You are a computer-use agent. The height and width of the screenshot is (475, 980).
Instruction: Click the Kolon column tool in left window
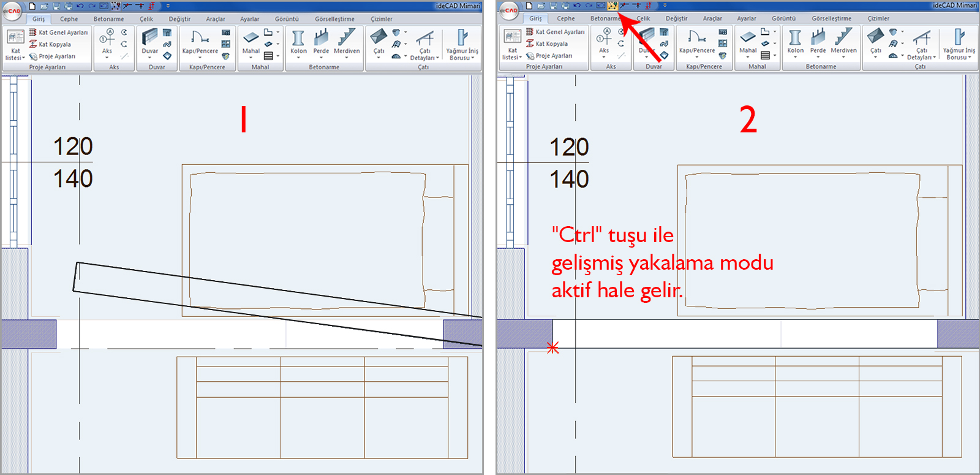(298, 42)
